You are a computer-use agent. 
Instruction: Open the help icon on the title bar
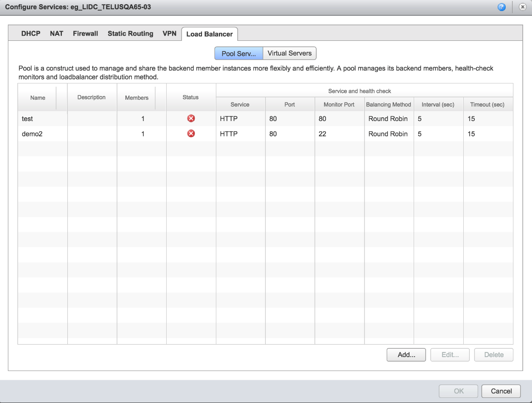pyautogui.click(x=502, y=7)
